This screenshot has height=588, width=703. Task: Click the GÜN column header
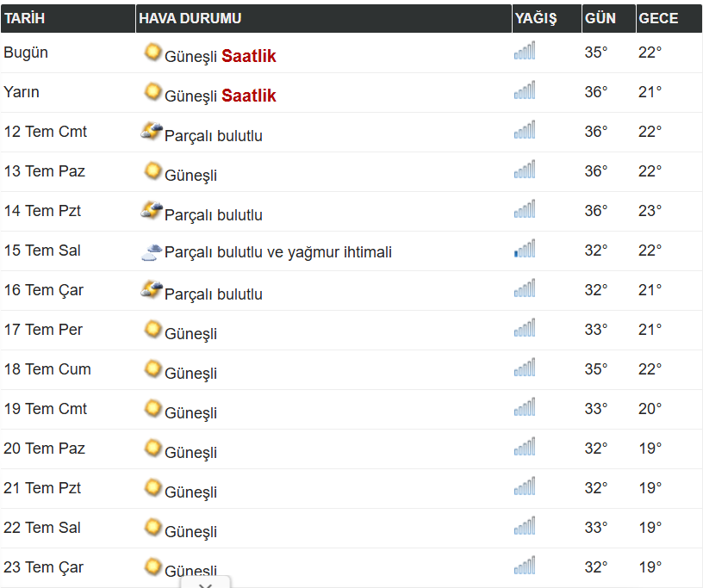click(x=609, y=18)
